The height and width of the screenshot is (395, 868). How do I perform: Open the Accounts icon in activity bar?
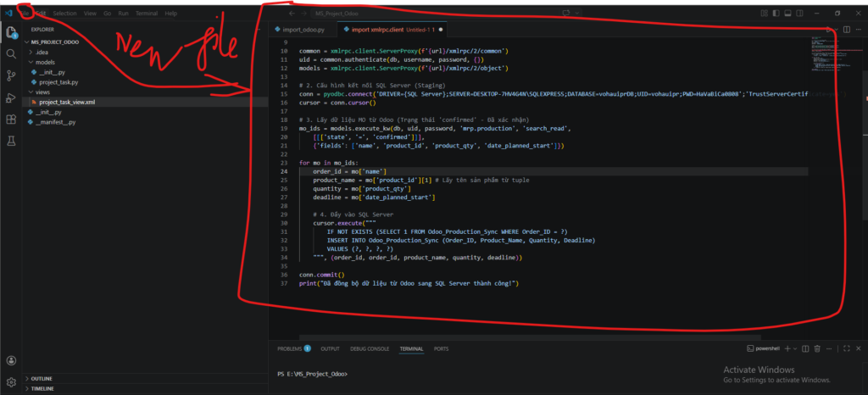pos(11,360)
